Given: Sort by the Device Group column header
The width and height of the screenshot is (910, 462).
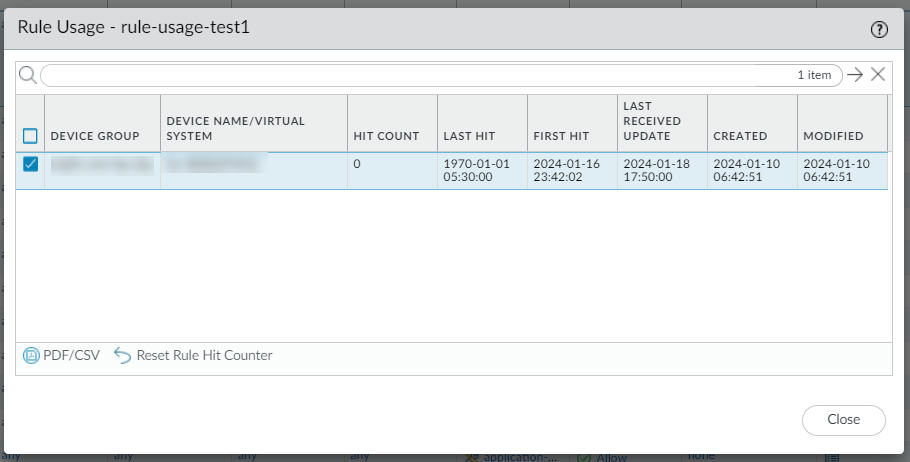Looking at the screenshot, I should [95, 136].
